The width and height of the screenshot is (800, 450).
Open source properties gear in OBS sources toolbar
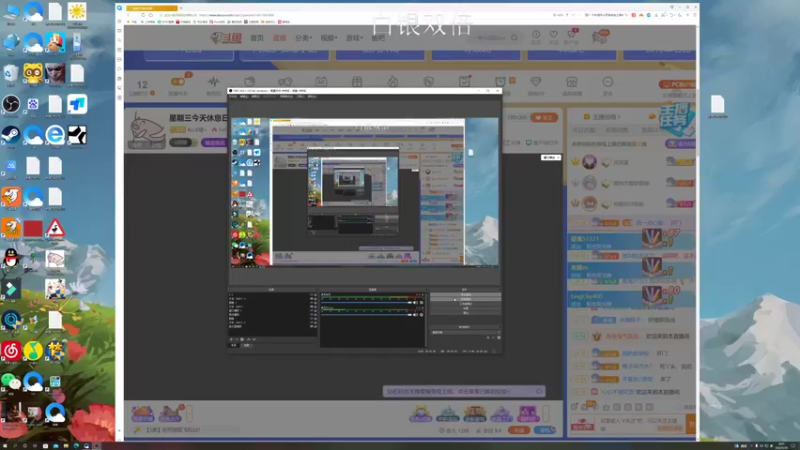pyautogui.click(x=242, y=339)
